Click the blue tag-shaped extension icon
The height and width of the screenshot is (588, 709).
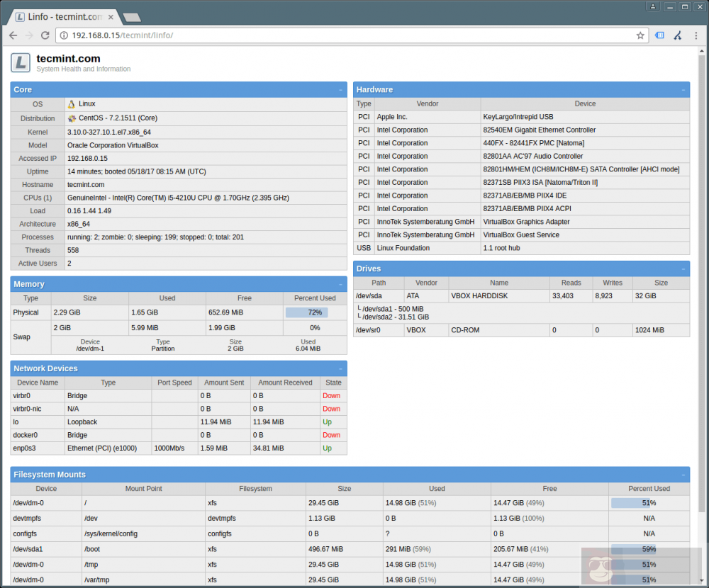tap(661, 34)
